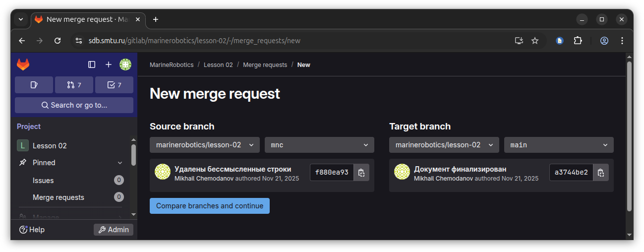The image size is (644, 252).
Task: Open the blue document extension icon
Action: pyautogui.click(x=560, y=41)
